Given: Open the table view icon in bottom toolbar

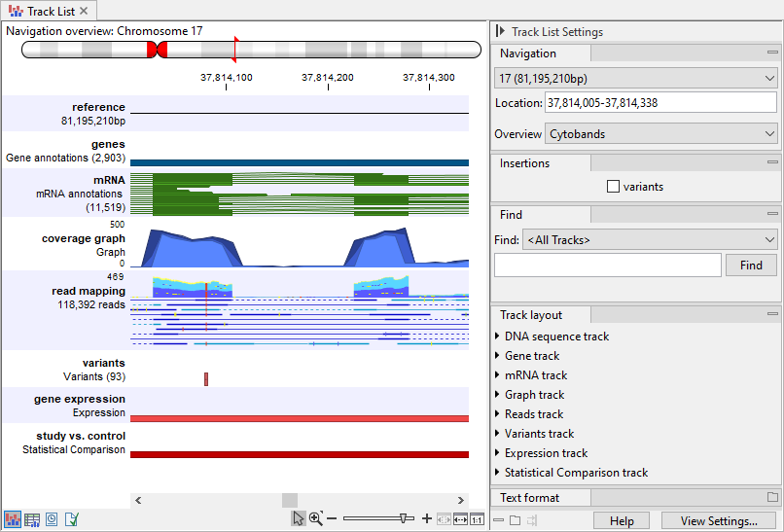Looking at the screenshot, I should coord(32,519).
